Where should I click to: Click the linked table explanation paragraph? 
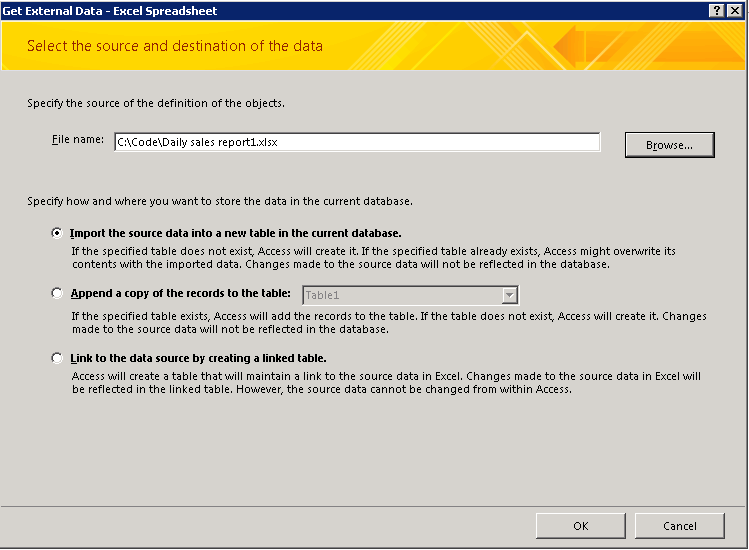[386, 383]
